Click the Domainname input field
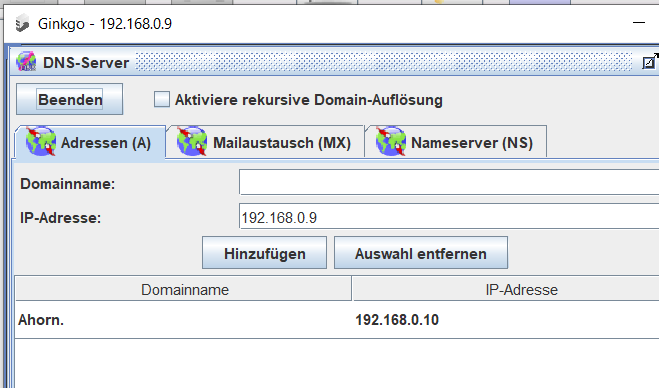Screen dimensions: 659x388 pos(449,182)
